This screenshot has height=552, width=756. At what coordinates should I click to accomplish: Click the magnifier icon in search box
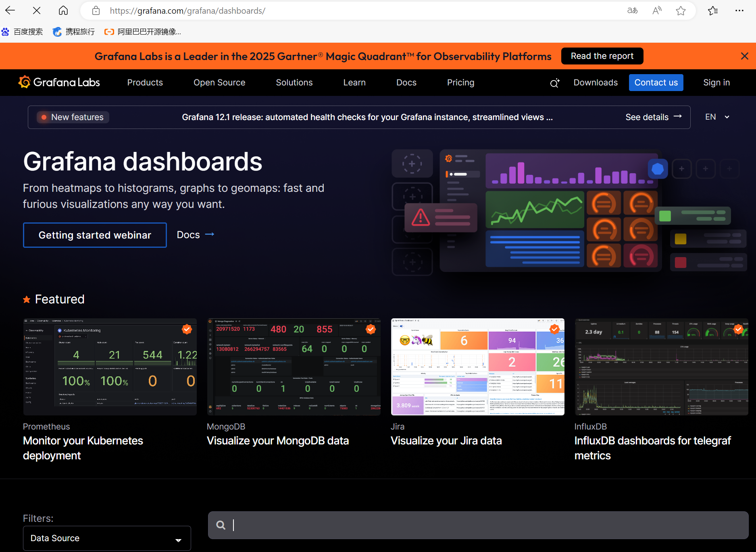coord(221,525)
